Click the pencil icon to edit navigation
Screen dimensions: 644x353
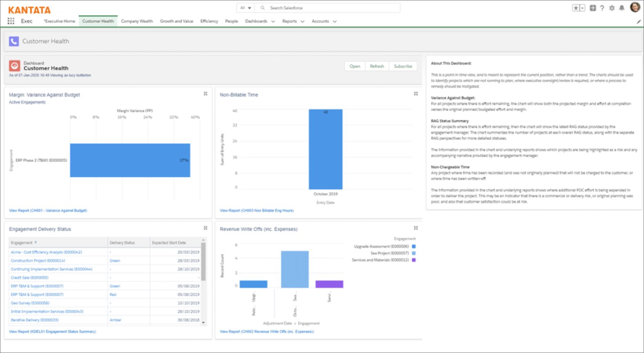click(x=639, y=21)
